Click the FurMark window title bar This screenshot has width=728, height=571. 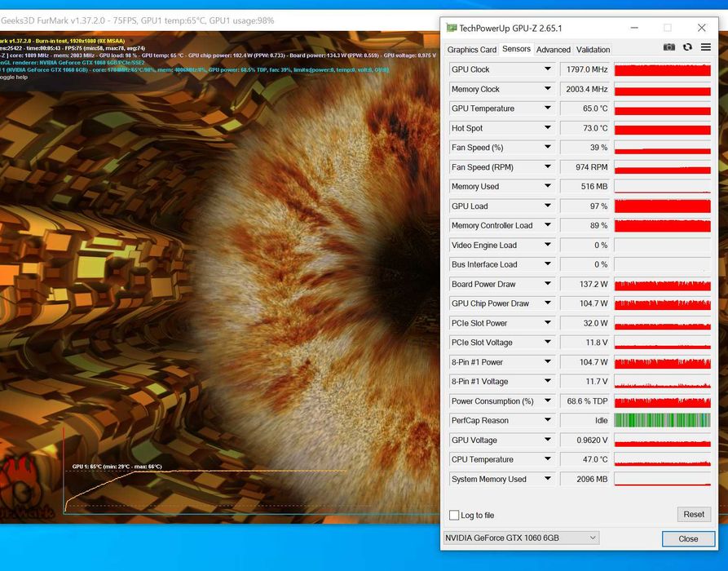click(219, 20)
